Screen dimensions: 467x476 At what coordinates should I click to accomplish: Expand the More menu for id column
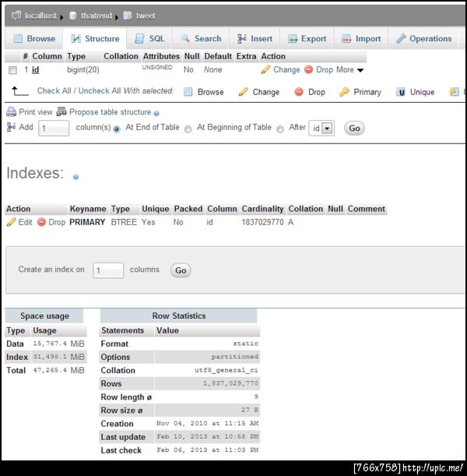pos(350,70)
